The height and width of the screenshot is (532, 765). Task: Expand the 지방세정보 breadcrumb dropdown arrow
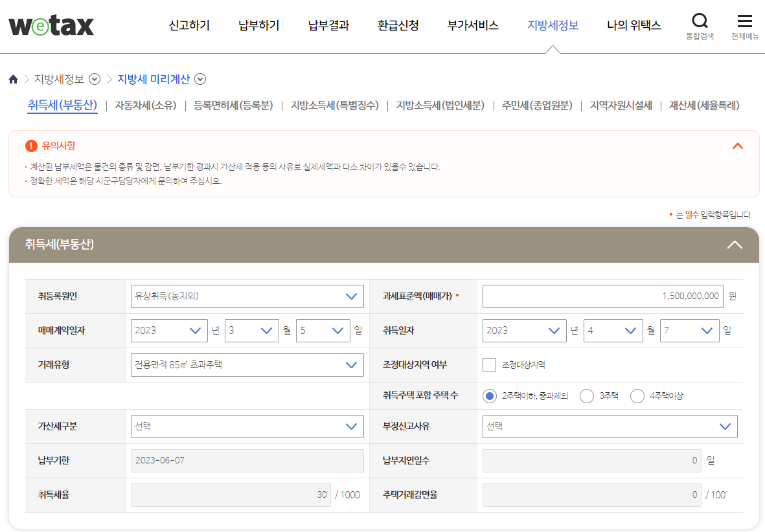tap(95, 79)
